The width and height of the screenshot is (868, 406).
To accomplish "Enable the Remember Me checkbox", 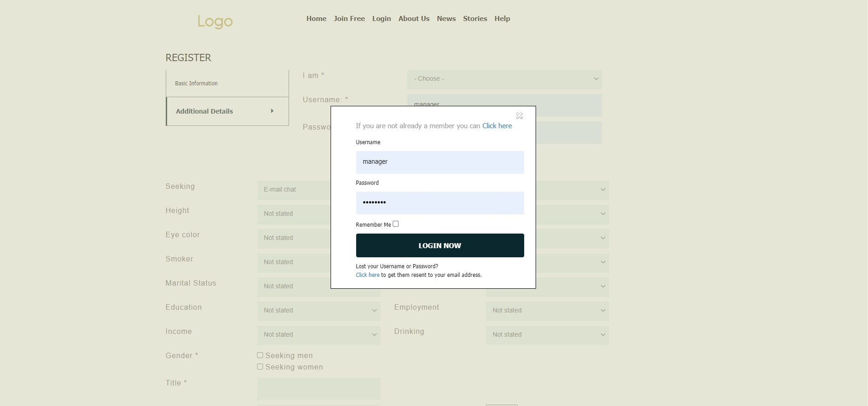I will coord(395,224).
